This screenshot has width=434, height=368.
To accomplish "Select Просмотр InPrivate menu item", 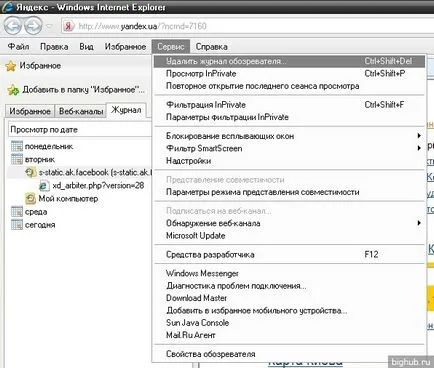I will [289, 74].
